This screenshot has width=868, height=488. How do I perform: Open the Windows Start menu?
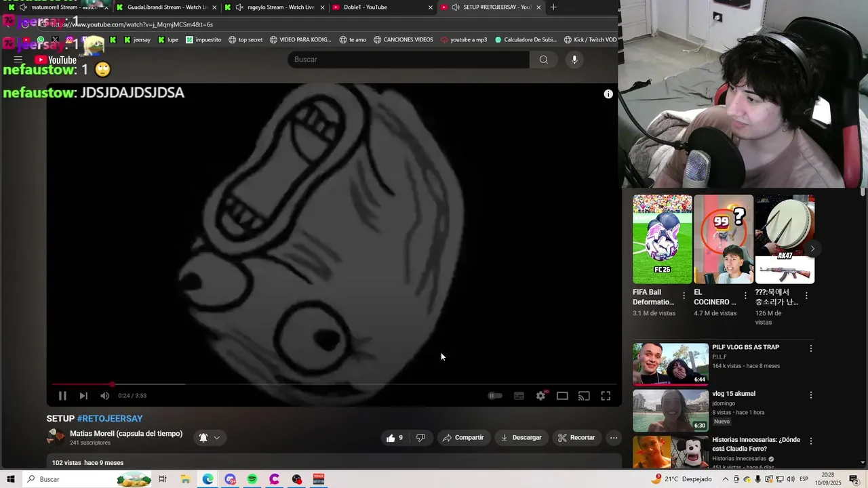click(11, 479)
